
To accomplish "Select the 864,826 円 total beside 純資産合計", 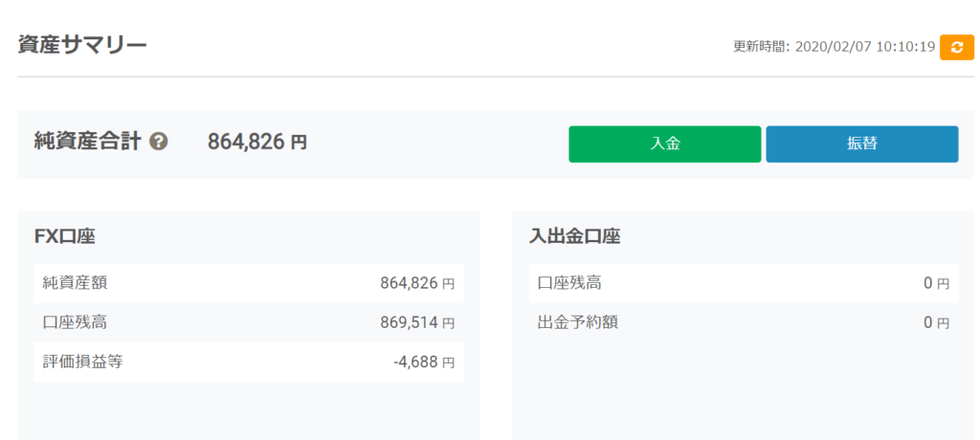I will click(x=257, y=143).
